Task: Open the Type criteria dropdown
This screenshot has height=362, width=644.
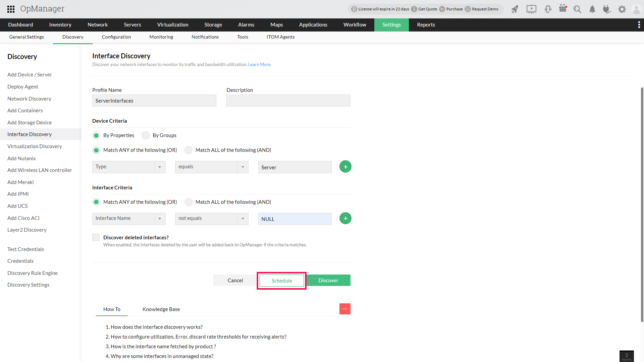Action: 129,167
